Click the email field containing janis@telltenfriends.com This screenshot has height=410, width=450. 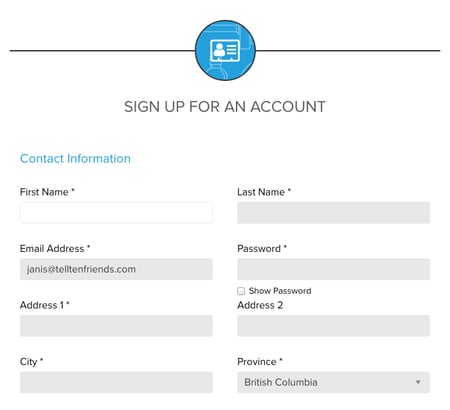point(116,269)
